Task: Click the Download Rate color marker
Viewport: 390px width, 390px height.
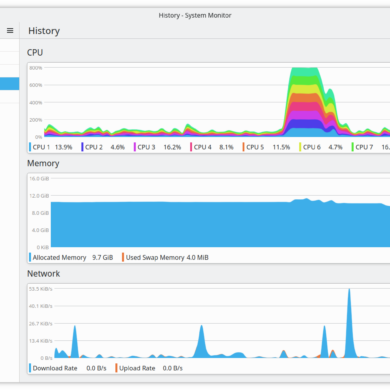Action: (30, 368)
